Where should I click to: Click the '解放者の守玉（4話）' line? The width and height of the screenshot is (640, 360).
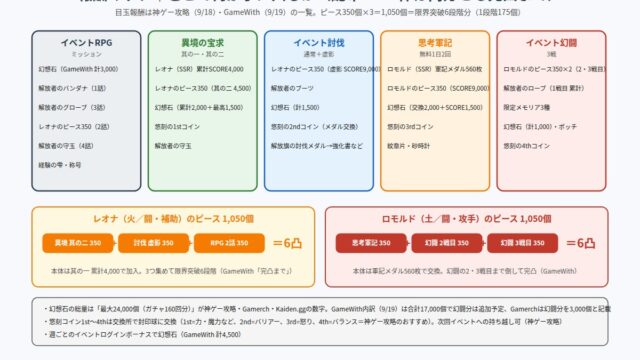[66, 146]
